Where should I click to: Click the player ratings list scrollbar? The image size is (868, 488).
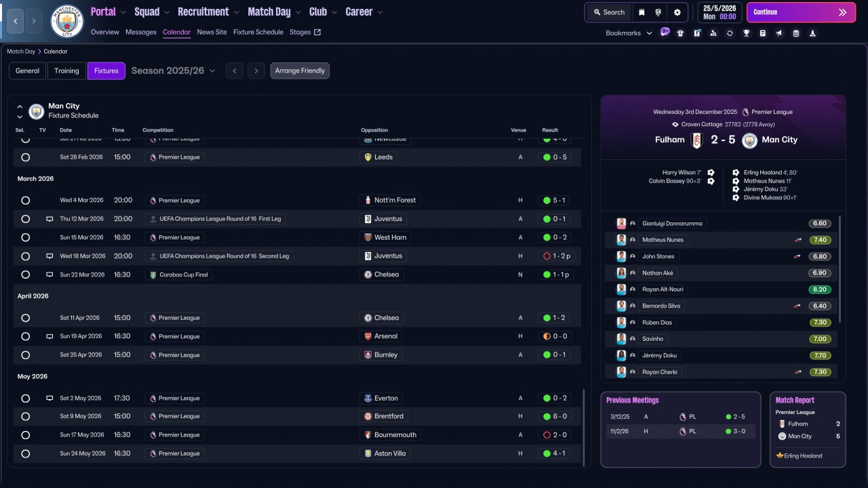tap(840, 269)
